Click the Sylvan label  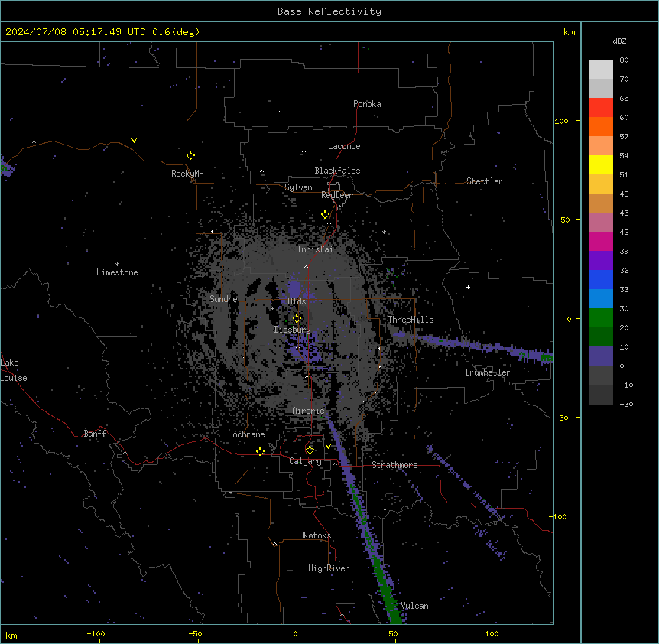click(298, 187)
